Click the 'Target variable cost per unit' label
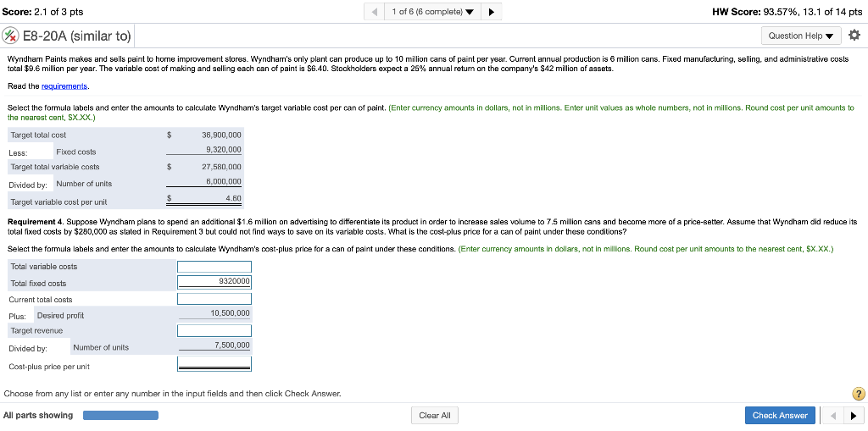The image size is (868, 431). [x=58, y=202]
